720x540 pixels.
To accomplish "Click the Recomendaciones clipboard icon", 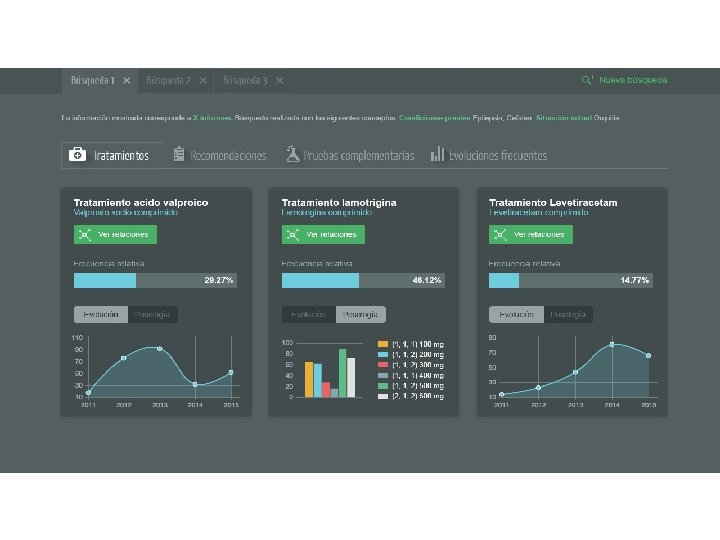I will 179,154.
